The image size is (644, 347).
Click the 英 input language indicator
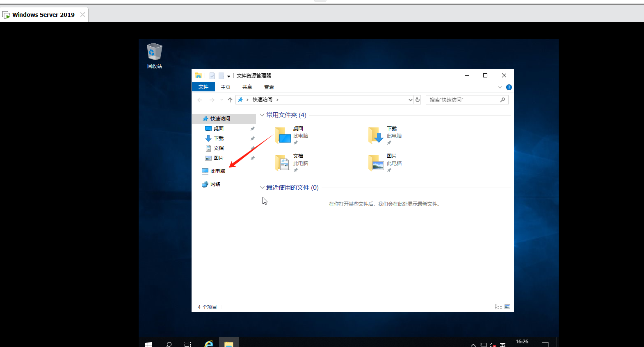(x=503, y=345)
